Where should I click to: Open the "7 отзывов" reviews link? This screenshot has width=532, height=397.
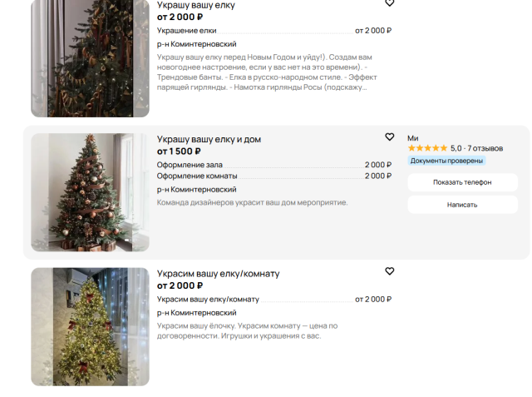485,148
